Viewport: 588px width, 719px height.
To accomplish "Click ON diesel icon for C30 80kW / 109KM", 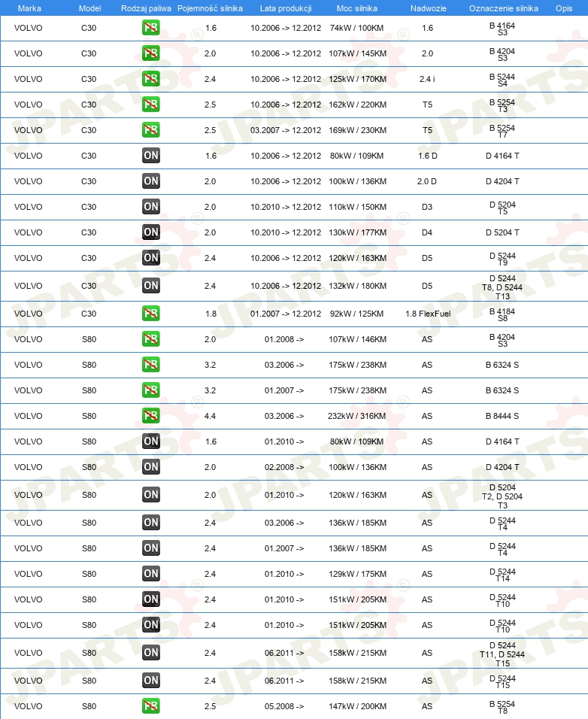I will [x=151, y=156].
